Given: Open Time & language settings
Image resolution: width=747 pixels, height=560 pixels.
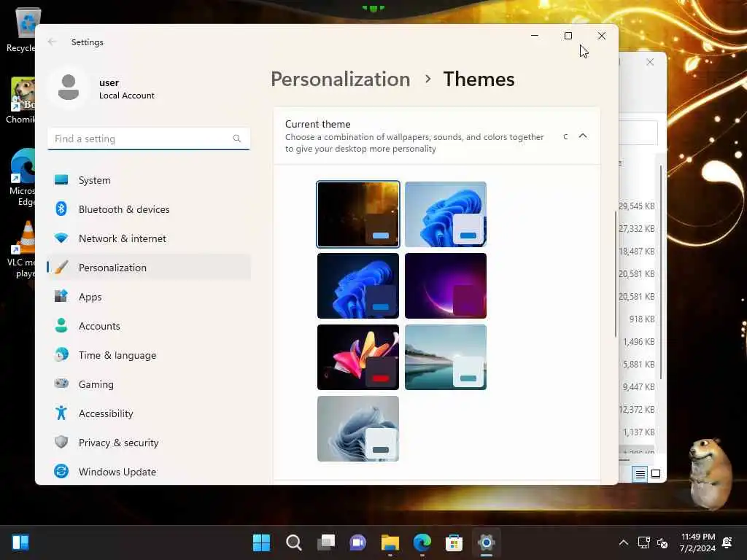Looking at the screenshot, I should coord(149,355).
